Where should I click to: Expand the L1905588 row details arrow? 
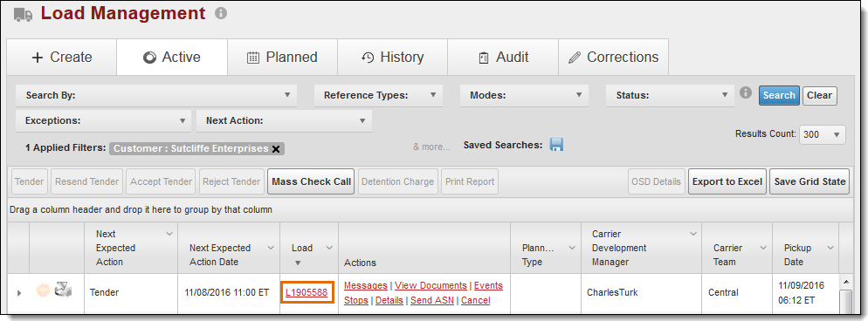point(19,293)
